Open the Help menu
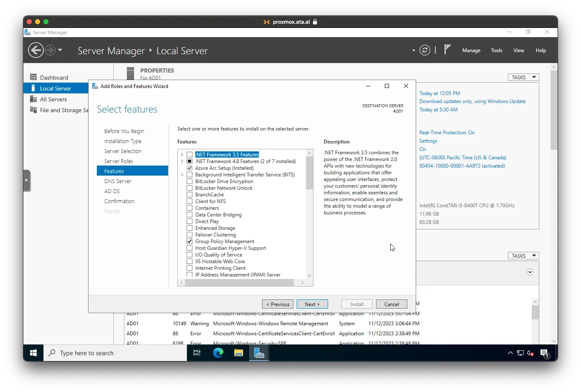 541,50
